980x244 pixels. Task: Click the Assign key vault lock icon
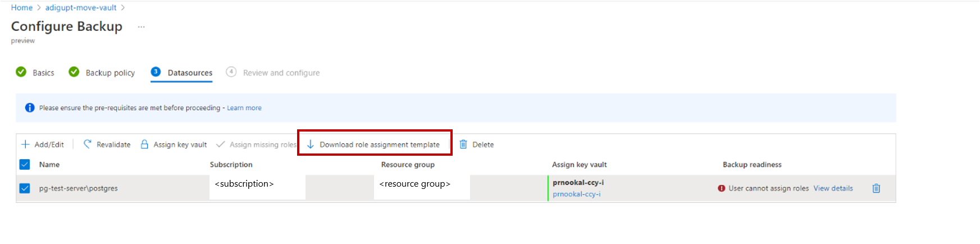(x=144, y=144)
